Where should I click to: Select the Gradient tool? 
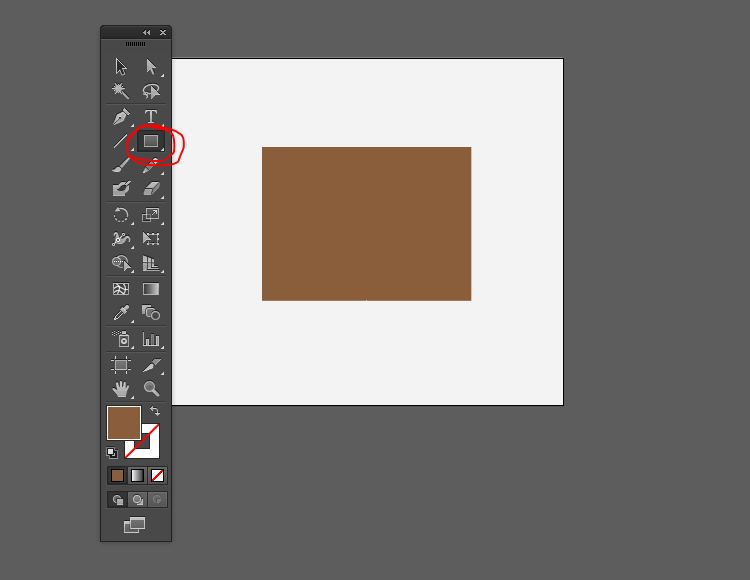tap(151, 289)
